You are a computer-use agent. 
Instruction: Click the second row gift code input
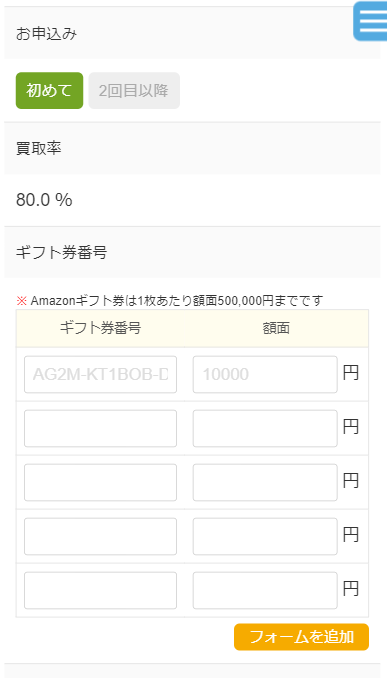(x=100, y=429)
